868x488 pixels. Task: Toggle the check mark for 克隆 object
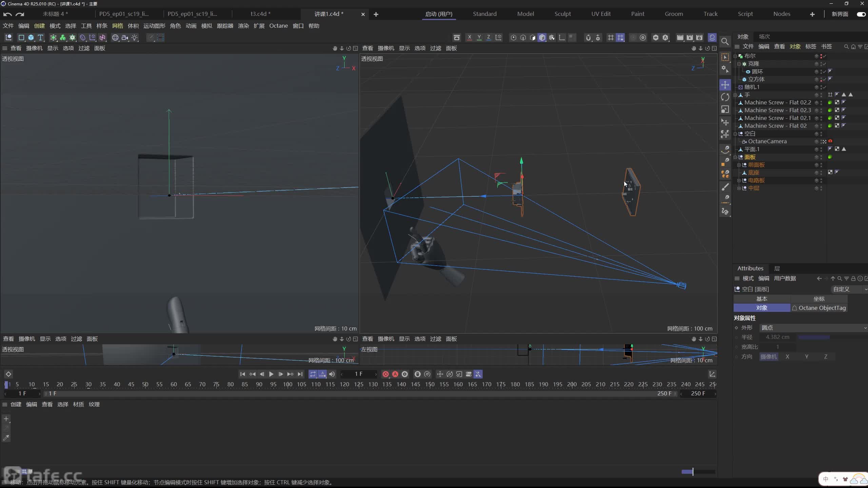point(825,64)
